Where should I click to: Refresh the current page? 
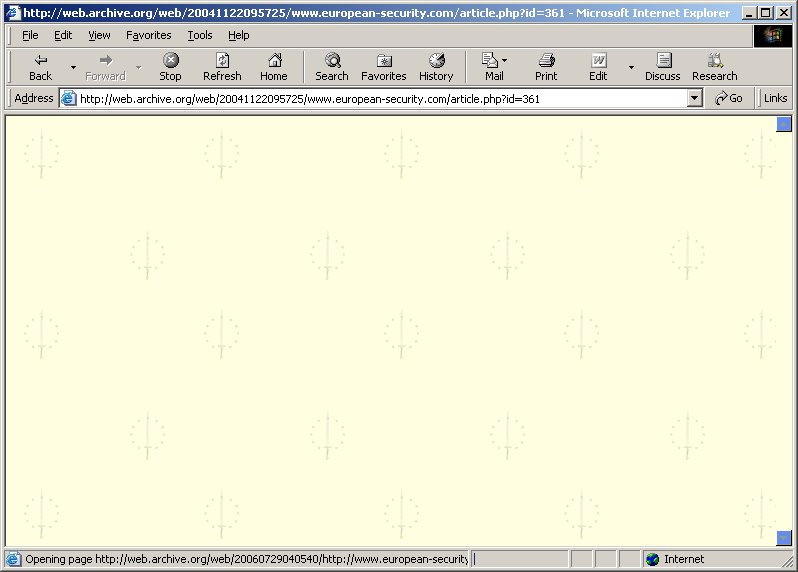[x=222, y=67]
